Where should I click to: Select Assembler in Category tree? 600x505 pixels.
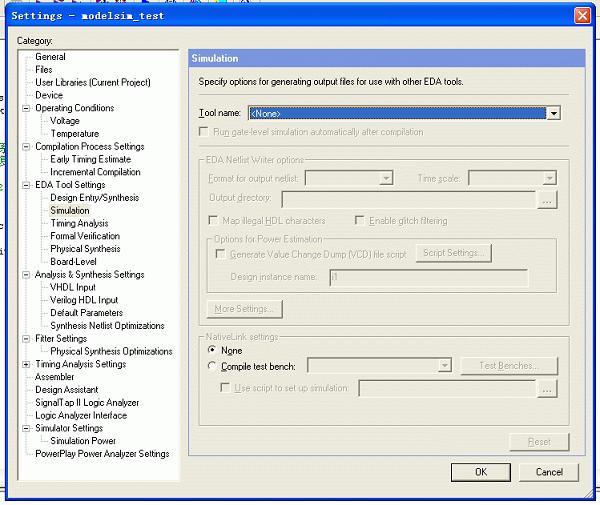[x=54, y=377]
